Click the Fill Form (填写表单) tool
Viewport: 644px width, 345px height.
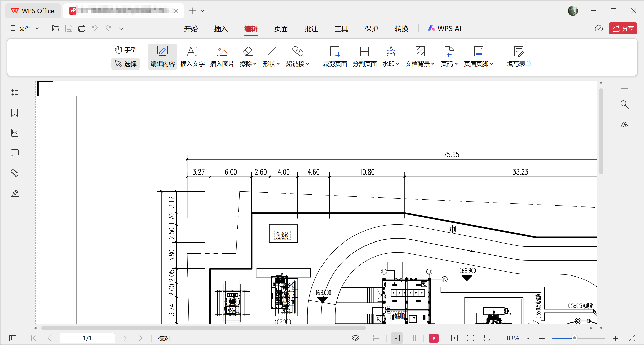click(519, 57)
